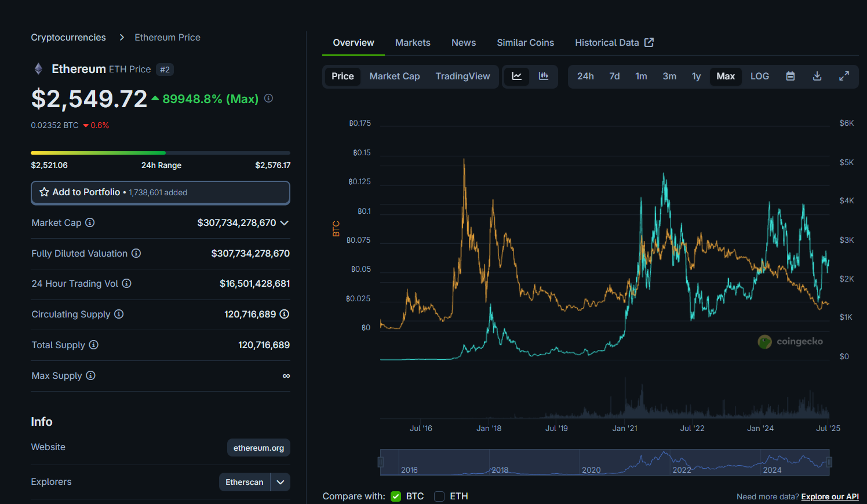Open Etherscan explorer button
867x504 pixels.
click(245, 482)
